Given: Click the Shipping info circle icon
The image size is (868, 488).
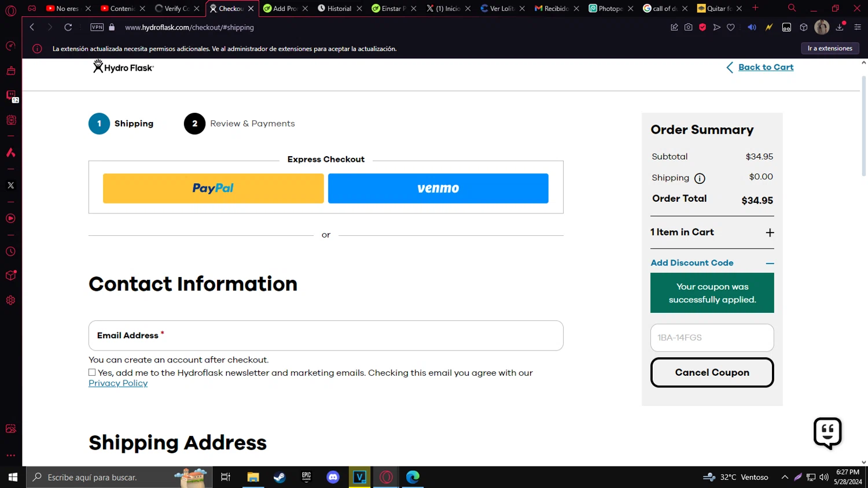Looking at the screenshot, I should point(700,179).
